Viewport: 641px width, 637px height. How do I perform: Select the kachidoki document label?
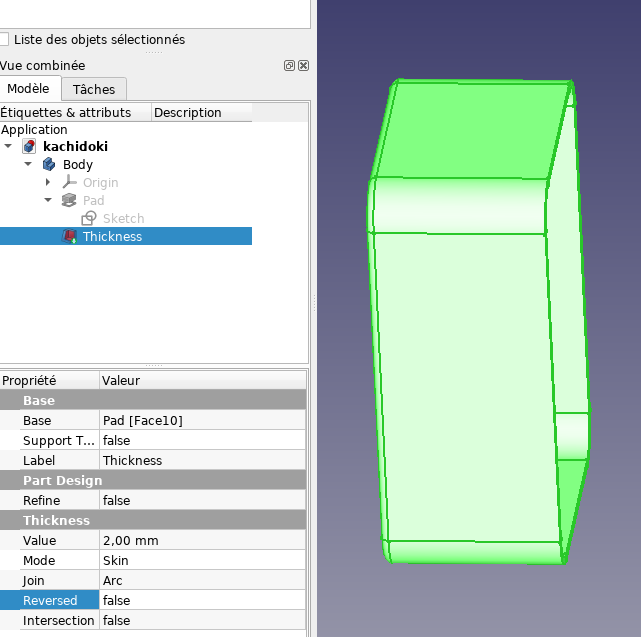[76, 146]
